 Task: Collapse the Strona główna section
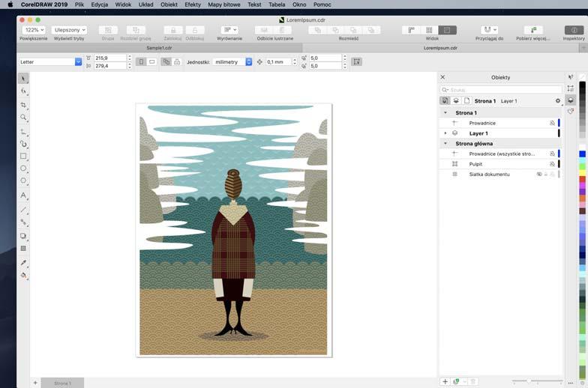[x=445, y=144]
